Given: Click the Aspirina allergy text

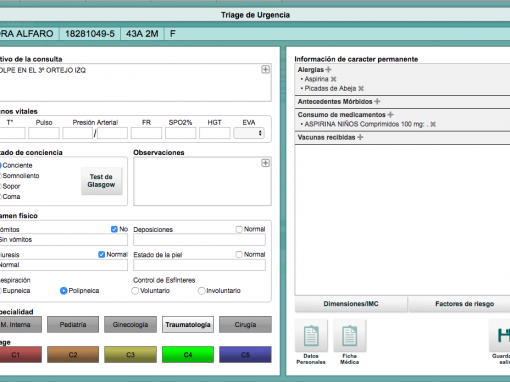Looking at the screenshot, I should coord(316,79).
